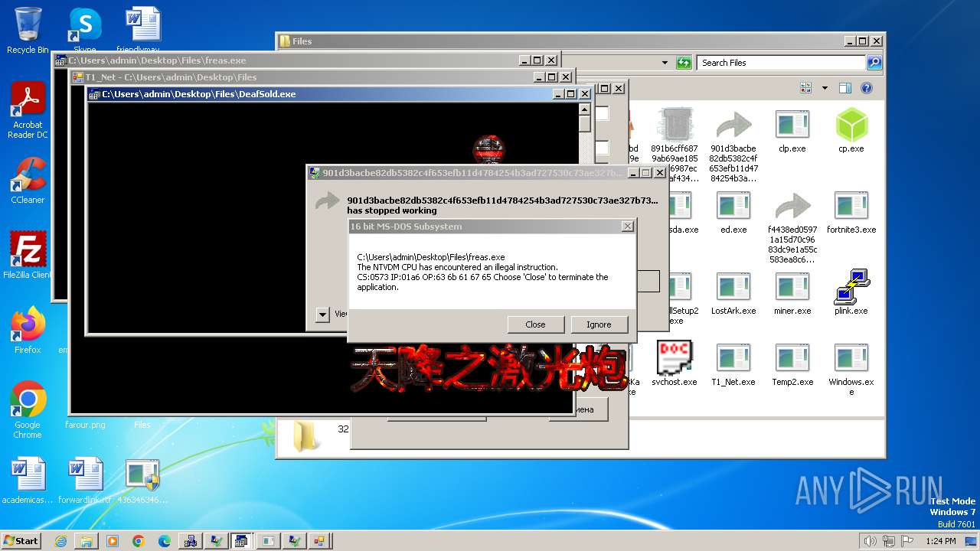This screenshot has height=551, width=980.
Task: Select Temp2.exe file icon
Action: pos(792,364)
